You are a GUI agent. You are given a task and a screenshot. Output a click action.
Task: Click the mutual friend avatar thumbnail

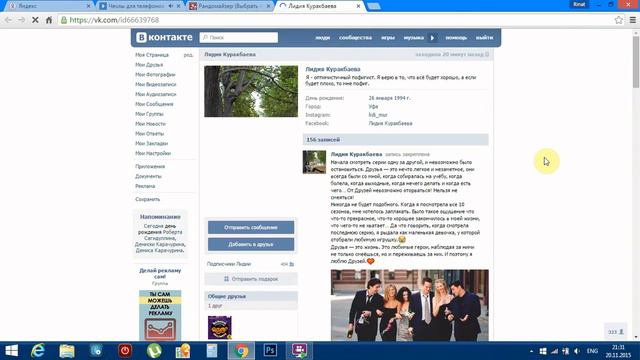pyautogui.click(x=220, y=327)
